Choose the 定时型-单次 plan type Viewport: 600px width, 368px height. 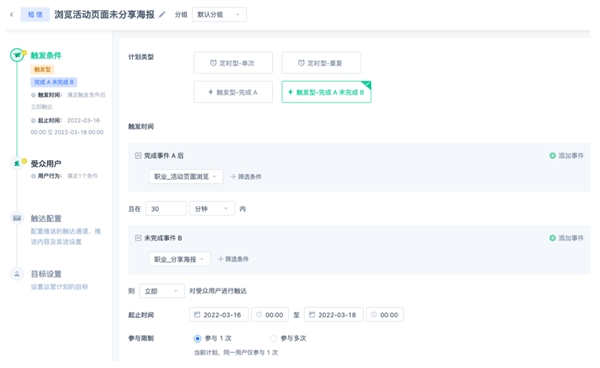coord(233,63)
